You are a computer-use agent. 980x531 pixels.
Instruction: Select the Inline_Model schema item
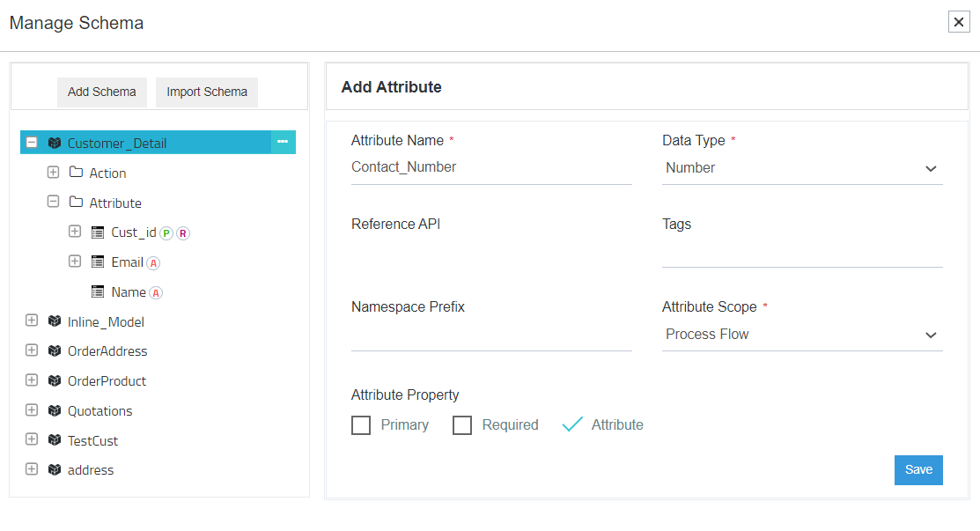(x=106, y=322)
